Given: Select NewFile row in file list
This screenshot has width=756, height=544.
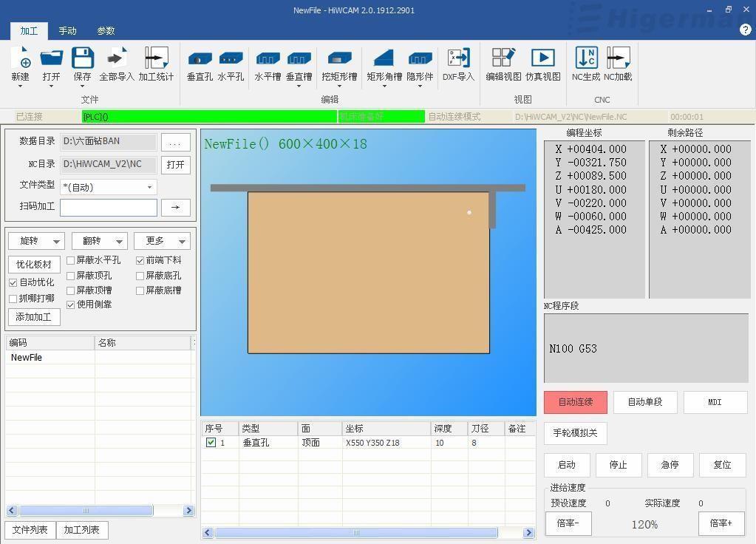Looking at the screenshot, I should (x=100, y=357).
